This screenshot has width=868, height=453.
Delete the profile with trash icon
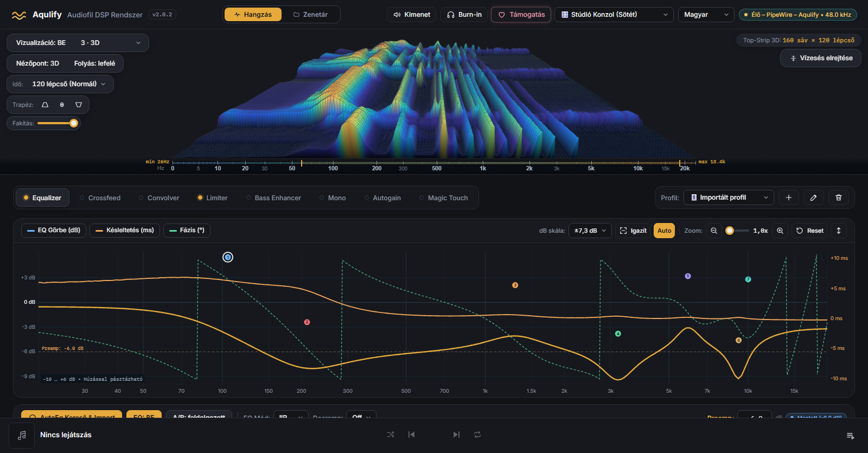click(839, 197)
